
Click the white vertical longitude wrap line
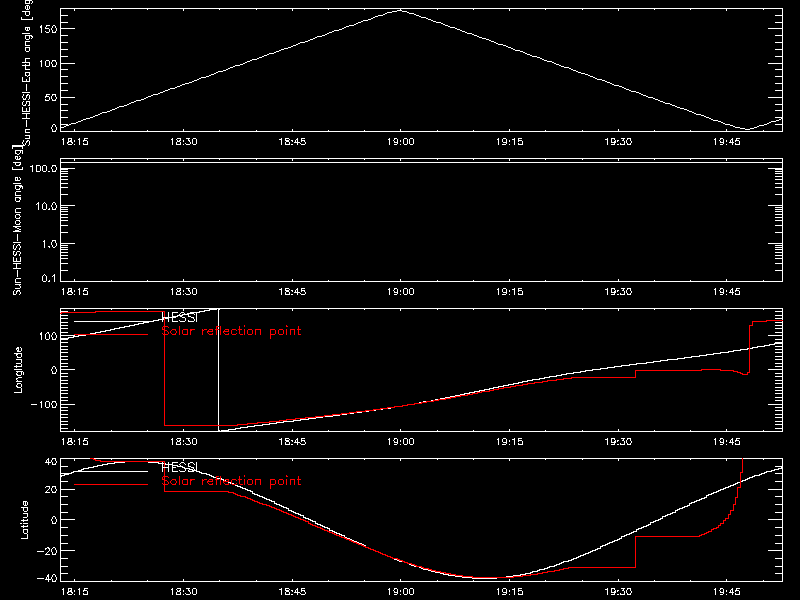pos(218,369)
